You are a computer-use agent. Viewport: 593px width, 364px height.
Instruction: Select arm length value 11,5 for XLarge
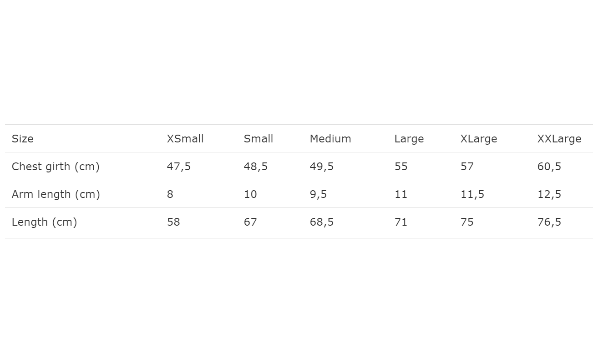tap(472, 194)
